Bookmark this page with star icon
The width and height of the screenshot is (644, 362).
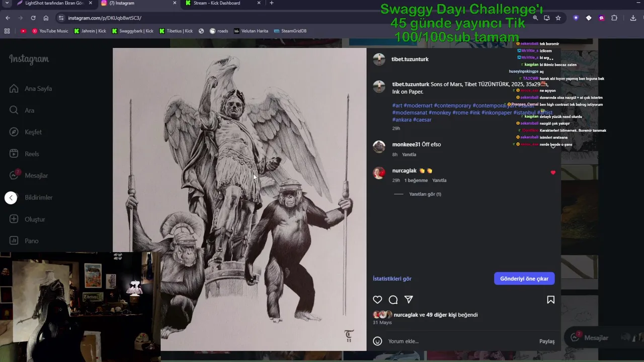click(x=558, y=18)
